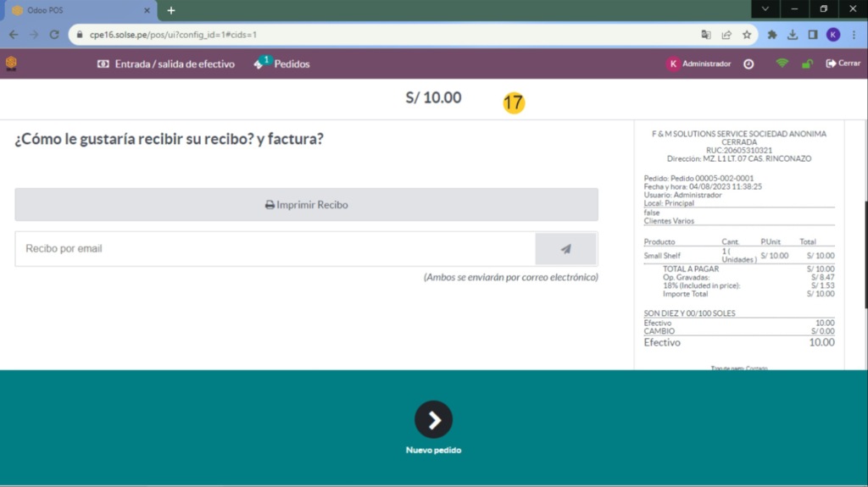868x487 pixels.
Task: Start a new order with Nuevo pedido arrow
Action: pyautogui.click(x=433, y=419)
